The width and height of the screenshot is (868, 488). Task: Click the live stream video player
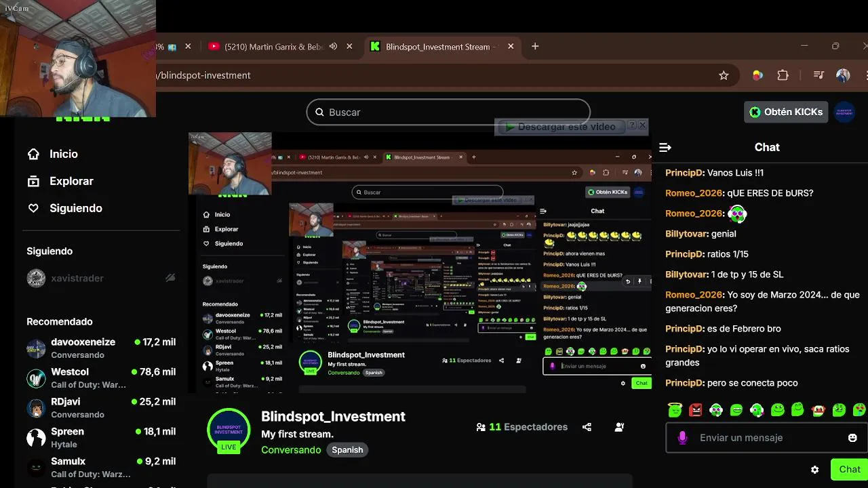[x=420, y=263]
